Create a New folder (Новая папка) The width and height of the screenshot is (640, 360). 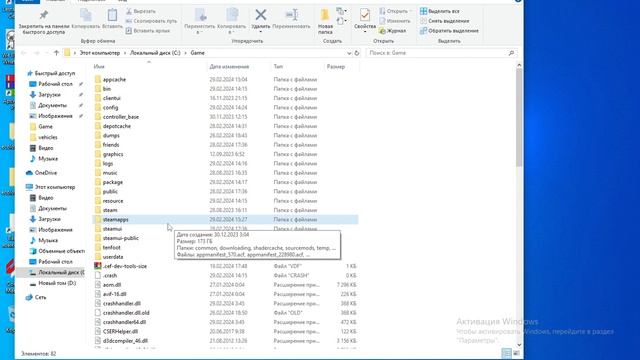click(325, 21)
